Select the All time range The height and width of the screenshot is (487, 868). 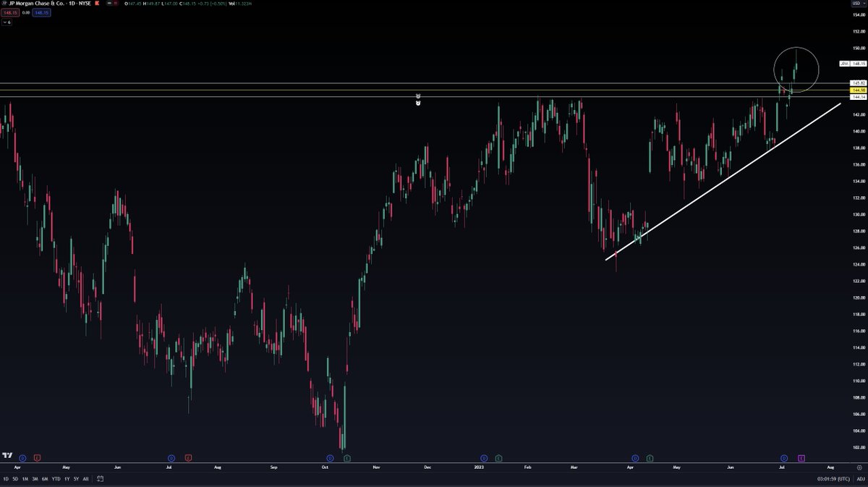[x=86, y=479]
